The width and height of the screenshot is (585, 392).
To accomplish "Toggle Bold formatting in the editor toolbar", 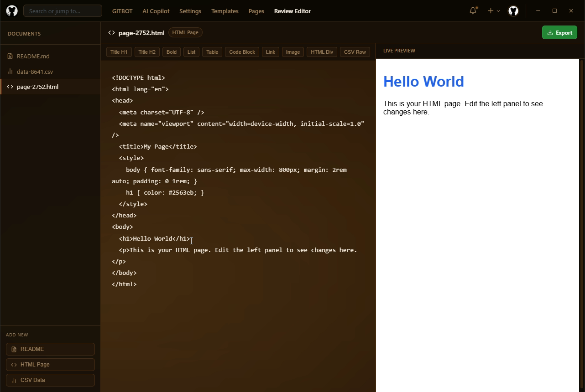I will coord(171,52).
